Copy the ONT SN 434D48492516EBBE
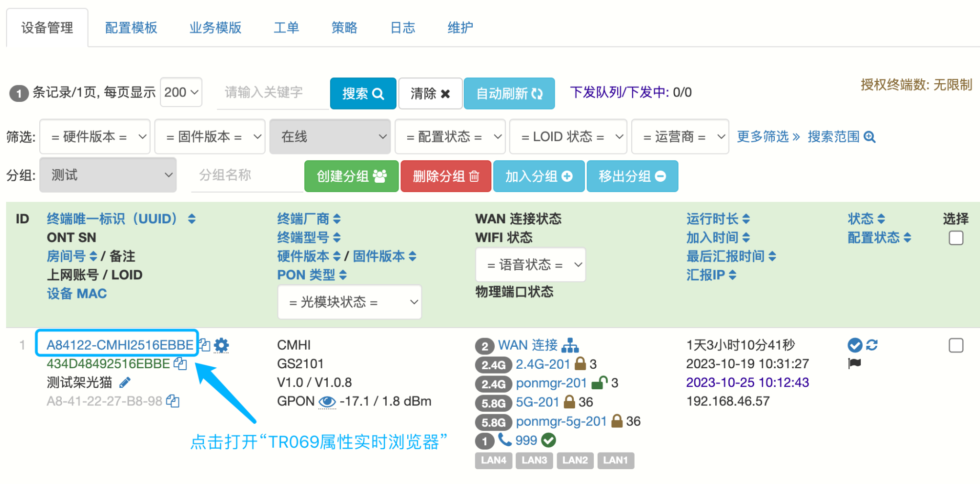980x484 pixels. click(180, 364)
